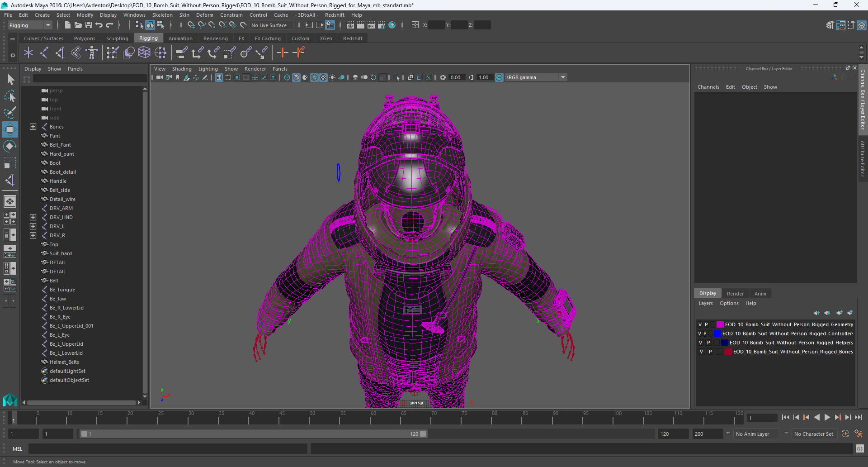Viewport: 868px width, 467px height.
Task: Click the Set Key orange shelf icon
Action: [283, 53]
